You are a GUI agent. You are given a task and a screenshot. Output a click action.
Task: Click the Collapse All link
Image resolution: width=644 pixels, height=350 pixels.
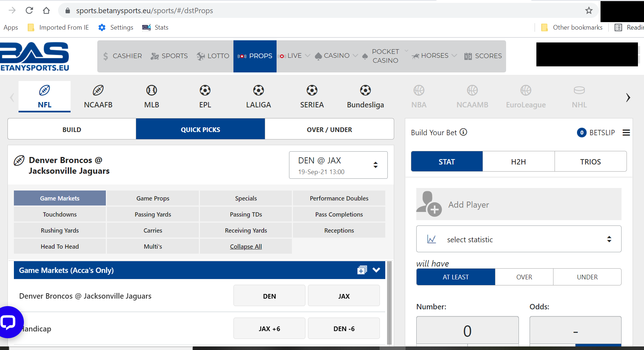pos(246,247)
